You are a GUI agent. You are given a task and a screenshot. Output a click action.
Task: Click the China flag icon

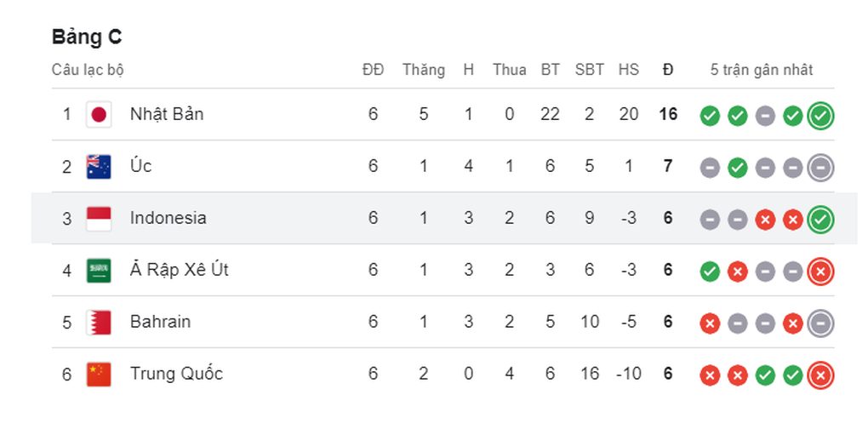[99, 375]
